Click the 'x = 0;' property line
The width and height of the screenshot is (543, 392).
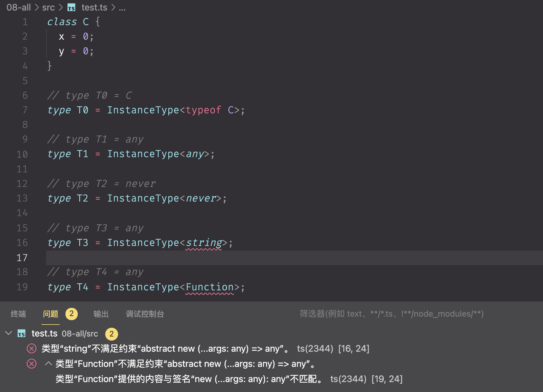pos(76,37)
